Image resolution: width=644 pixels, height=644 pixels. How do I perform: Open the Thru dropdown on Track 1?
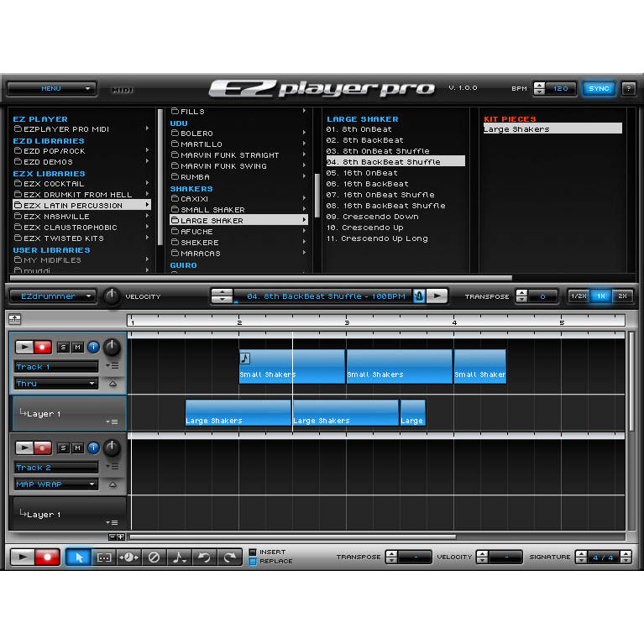[56, 384]
